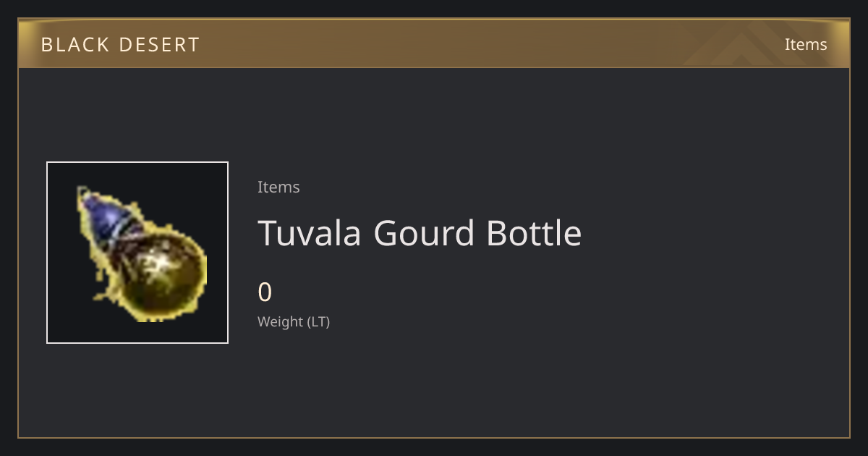Open the BLACK DESERT home title
This screenshot has width=868, height=456.
tap(120, 44)
